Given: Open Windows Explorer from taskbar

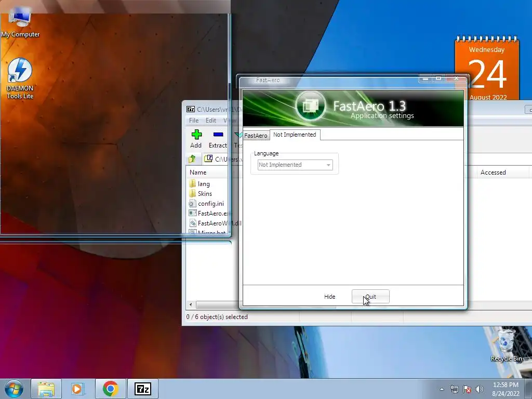Looking at the screenshot, I should tap(46, 389).
